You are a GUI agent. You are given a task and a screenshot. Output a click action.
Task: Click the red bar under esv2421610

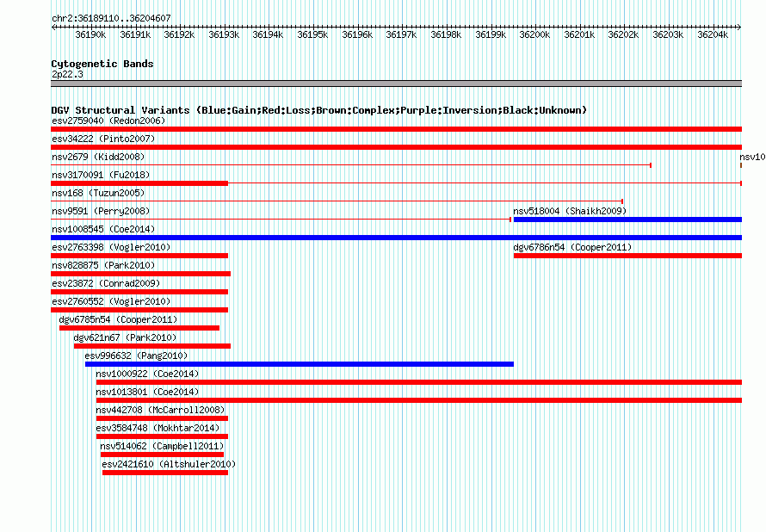(165, 473)
